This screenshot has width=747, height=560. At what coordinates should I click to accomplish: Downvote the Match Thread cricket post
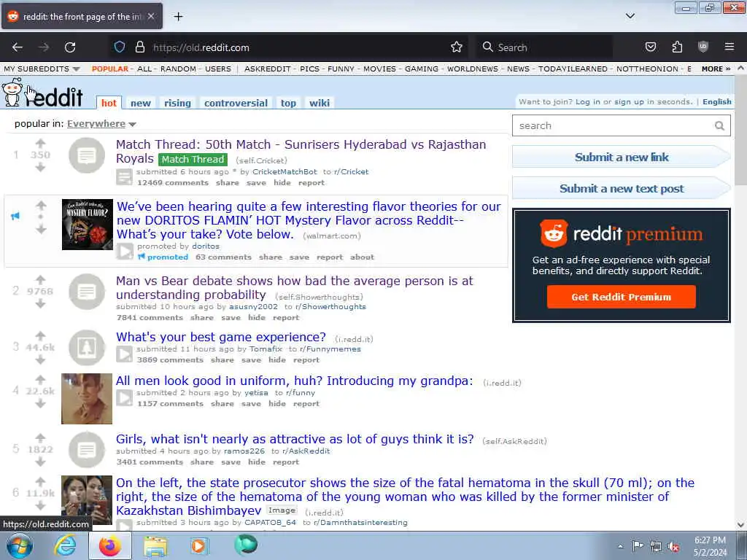[x=41, y=167]
